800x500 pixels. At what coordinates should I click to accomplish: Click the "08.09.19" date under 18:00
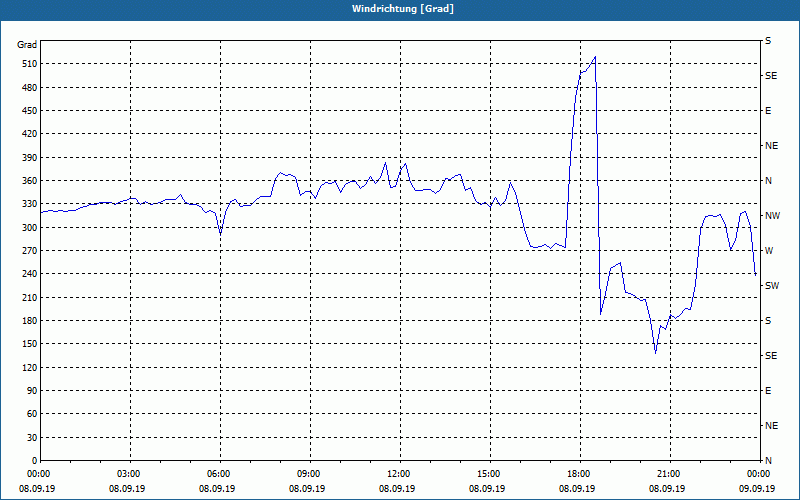pyautogui.click(x=577, y=489)
